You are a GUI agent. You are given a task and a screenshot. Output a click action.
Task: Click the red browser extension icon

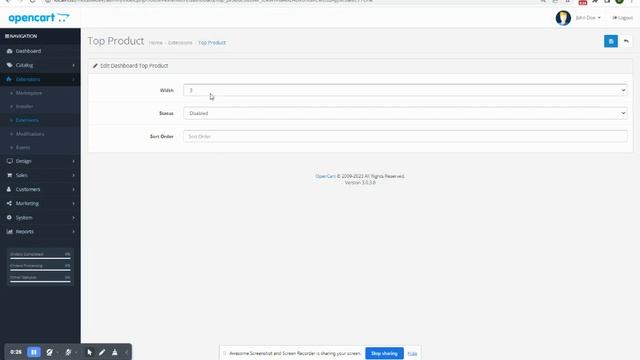point(582,2)
